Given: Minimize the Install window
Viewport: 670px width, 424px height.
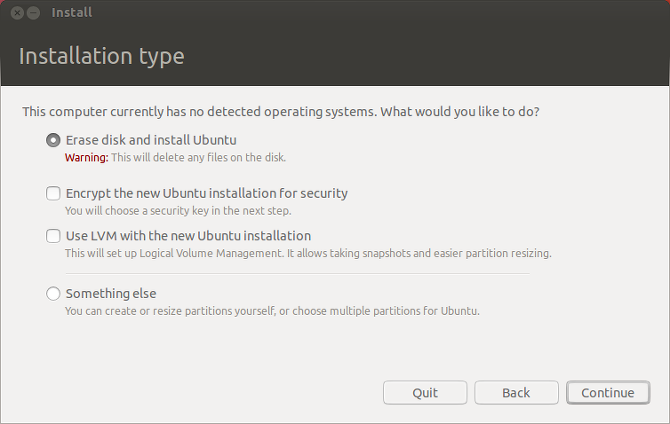Looking at the screenshot, I should pyautogui.click(x=33, y=13).
